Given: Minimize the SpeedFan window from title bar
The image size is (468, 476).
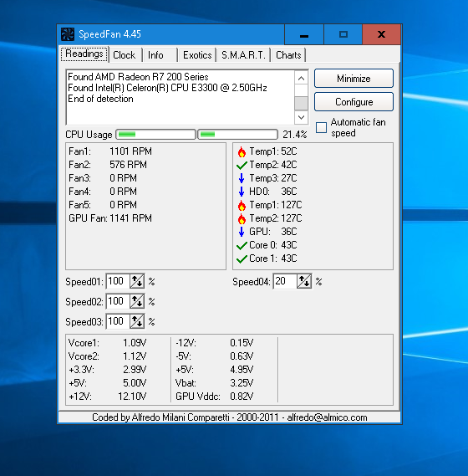Looking at the screenshot, I should [x=304, y=34].
